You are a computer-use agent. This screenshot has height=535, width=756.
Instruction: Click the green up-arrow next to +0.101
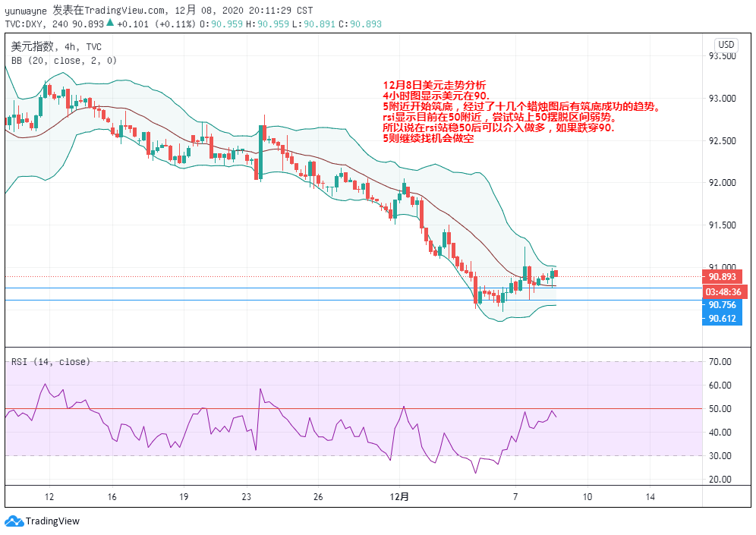point(110,23)
